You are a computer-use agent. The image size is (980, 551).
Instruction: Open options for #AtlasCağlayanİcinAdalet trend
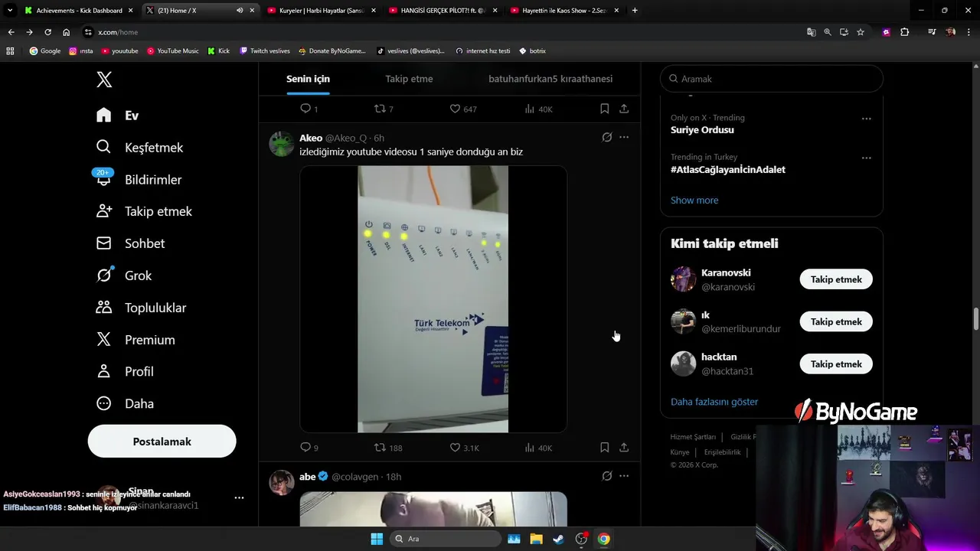click(866, 158)
